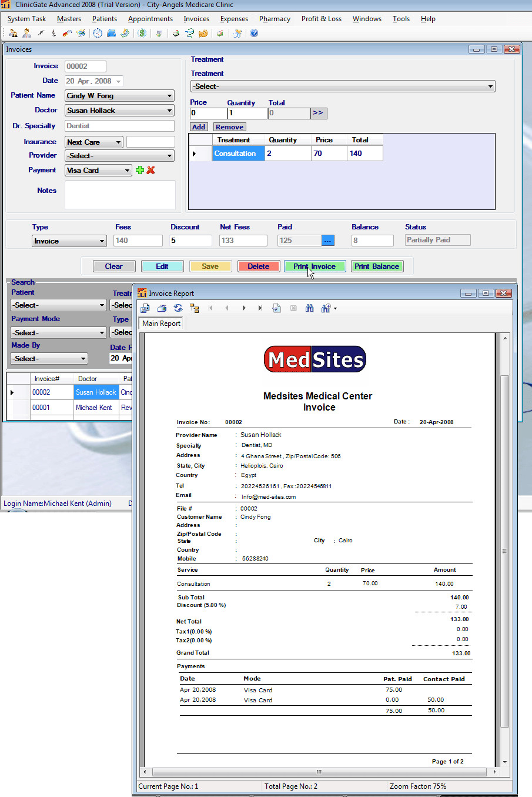
Task: Go to previous report page
Action: tap(227, 308)
